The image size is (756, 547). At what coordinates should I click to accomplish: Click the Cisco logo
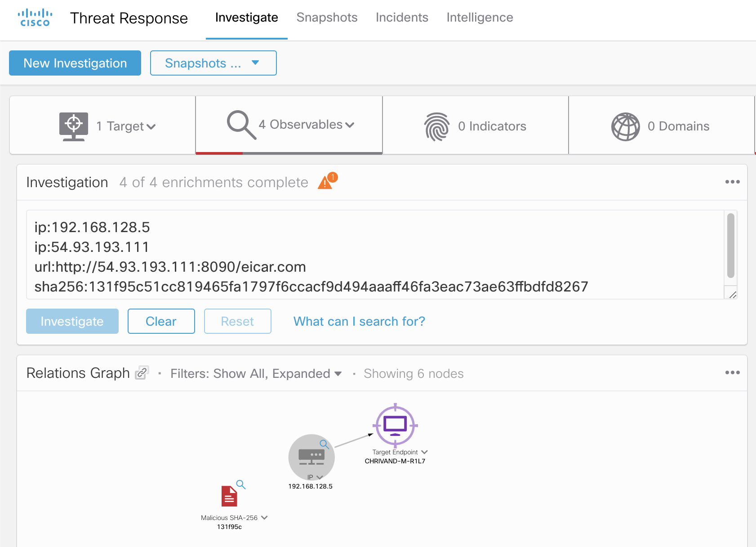coord(35,18)
